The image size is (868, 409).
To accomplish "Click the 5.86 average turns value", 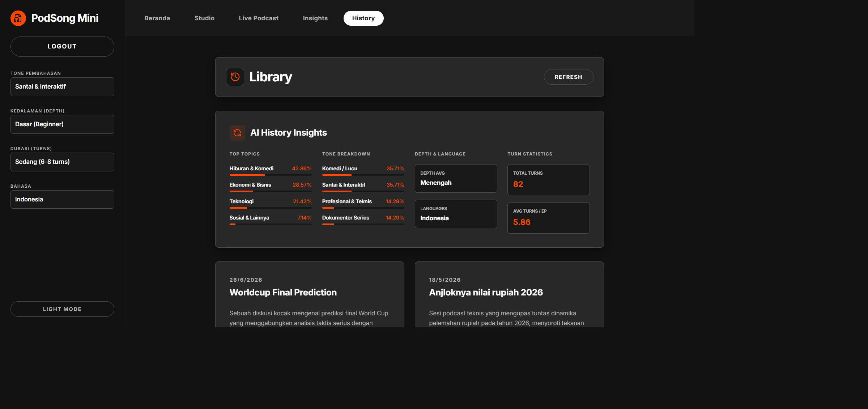I will click(522, 222).
